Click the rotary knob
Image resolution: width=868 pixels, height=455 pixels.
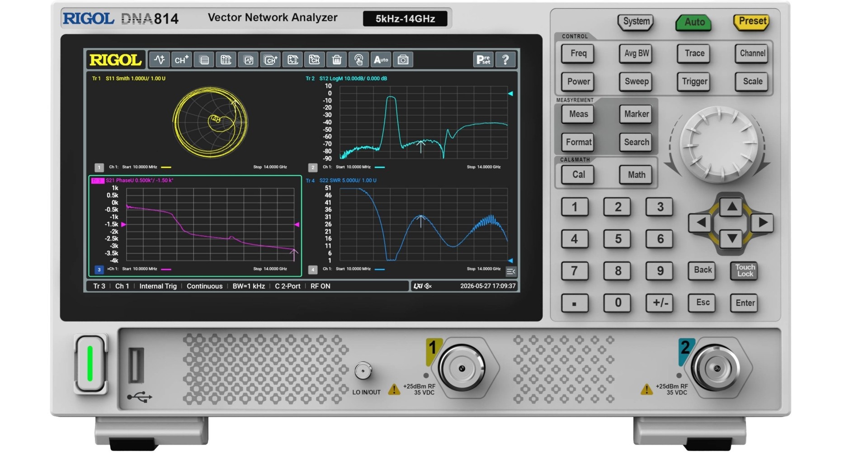719,145
